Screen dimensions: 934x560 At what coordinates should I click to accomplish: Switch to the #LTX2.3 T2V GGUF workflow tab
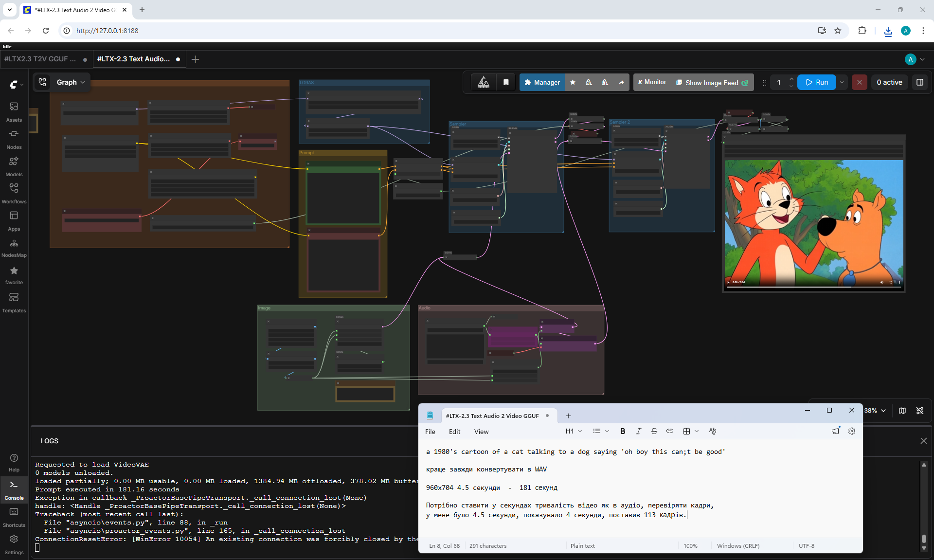click(x=40, y=59)
